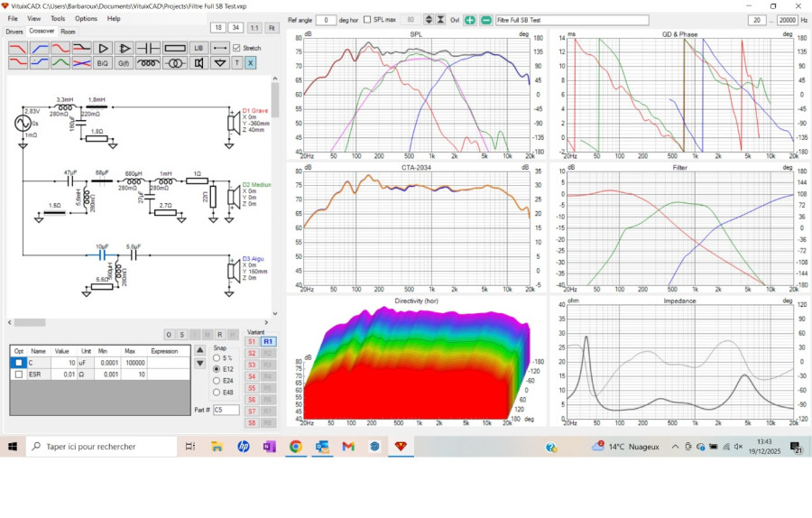This screenshot has width=812, height=518.
Task: Toggle the Stretch checkbox
Action: [x=236, y=48]
